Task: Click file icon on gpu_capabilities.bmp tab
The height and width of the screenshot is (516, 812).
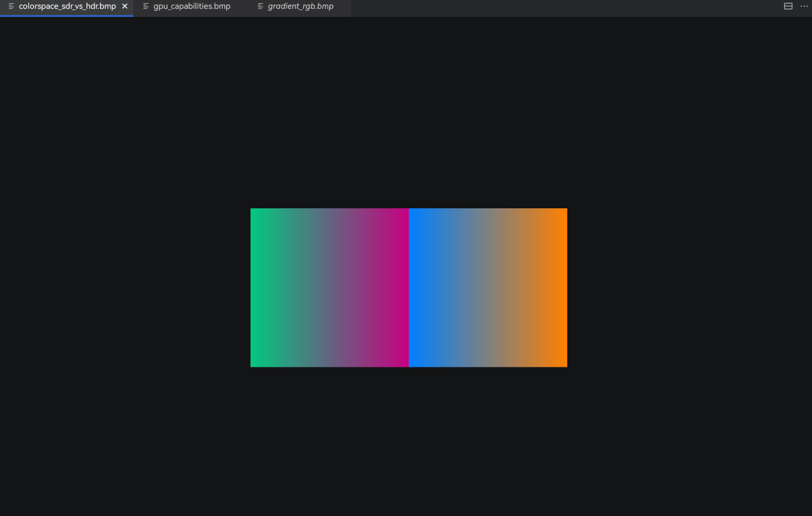Action: [146, 6]
